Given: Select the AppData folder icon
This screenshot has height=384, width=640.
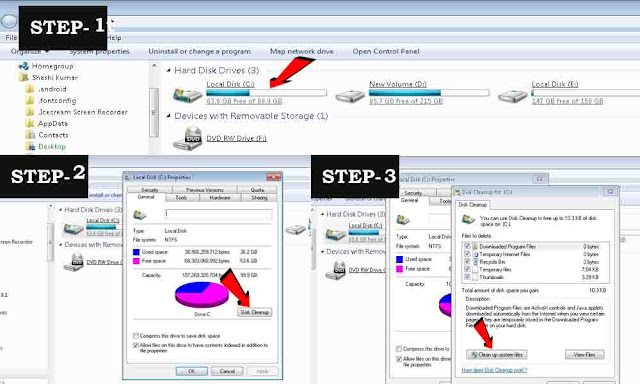Looking at the screenshot, I should [30, 123].
